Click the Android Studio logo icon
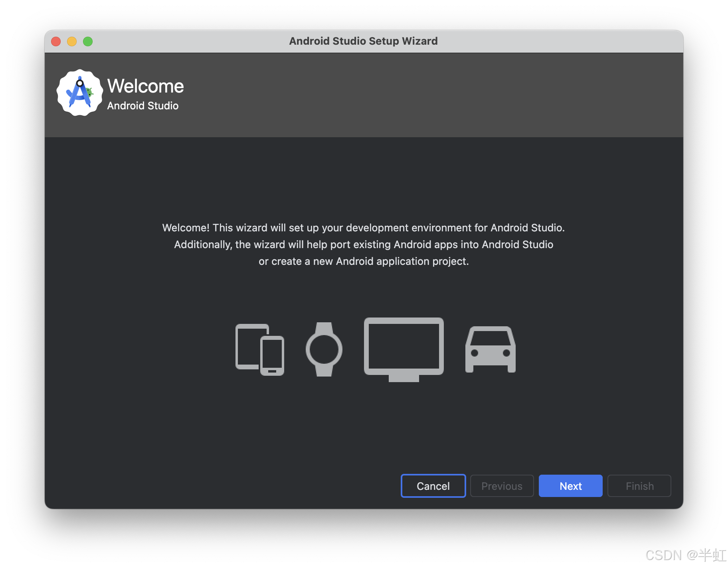 (x=80, y=93)
